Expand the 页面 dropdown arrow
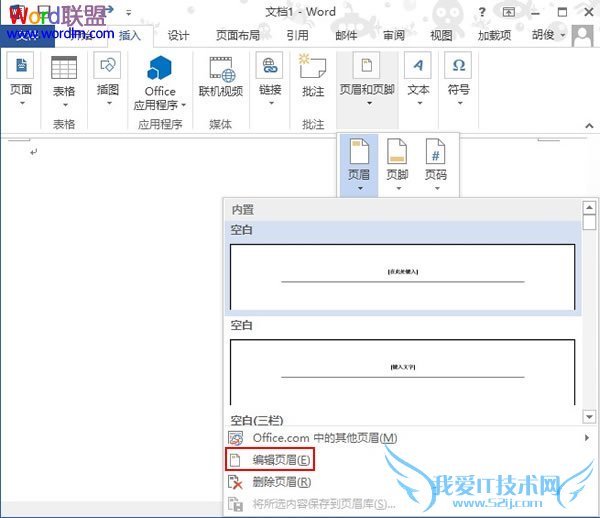 22,103
